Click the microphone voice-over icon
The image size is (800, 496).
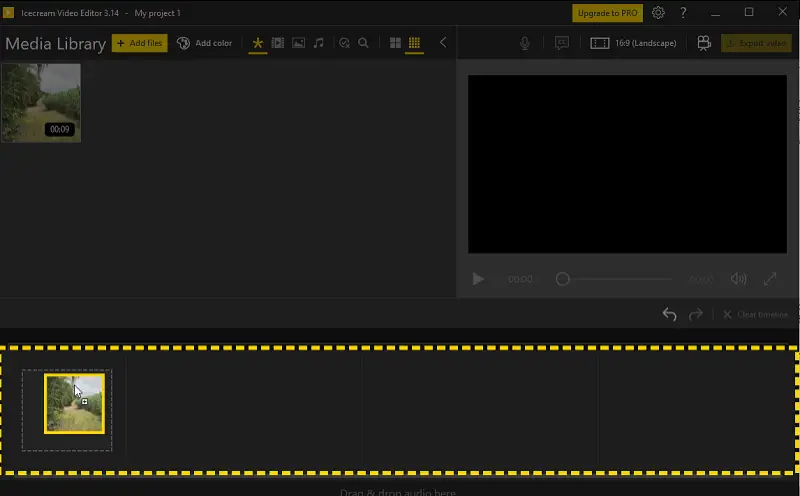525,43
